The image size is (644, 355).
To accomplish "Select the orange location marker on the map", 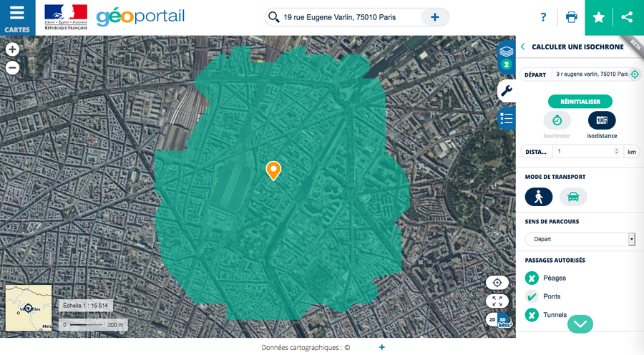I will click(x=273, y=170).
